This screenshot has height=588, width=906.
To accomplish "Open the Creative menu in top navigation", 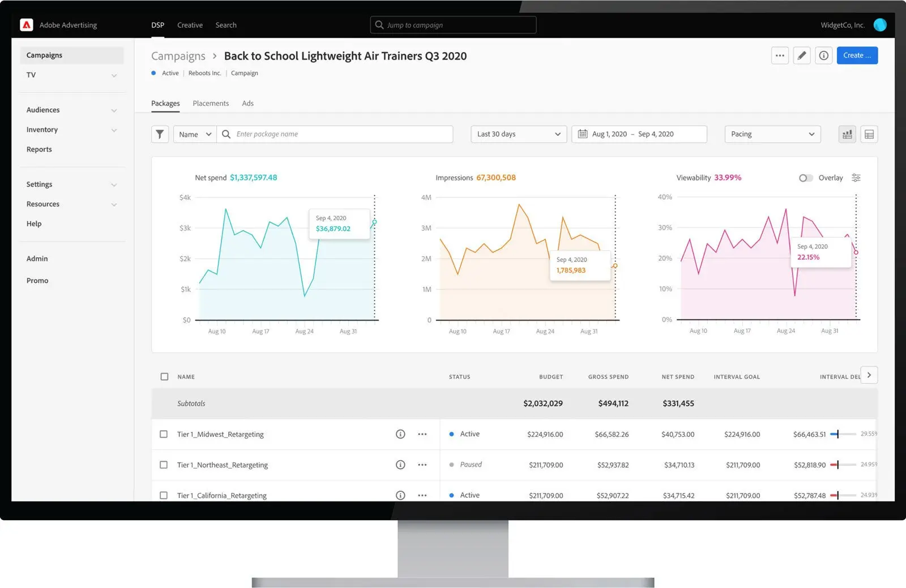I will click(190, 25).
